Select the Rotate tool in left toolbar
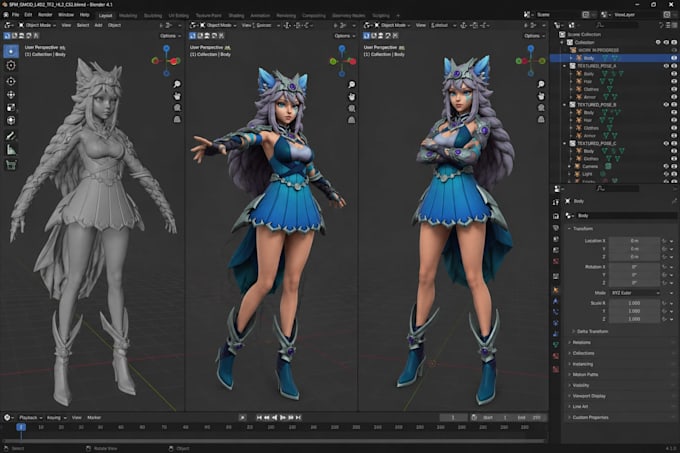Image resolution: width=680 pixels, height=453 pixels. [x=11, y=95]
